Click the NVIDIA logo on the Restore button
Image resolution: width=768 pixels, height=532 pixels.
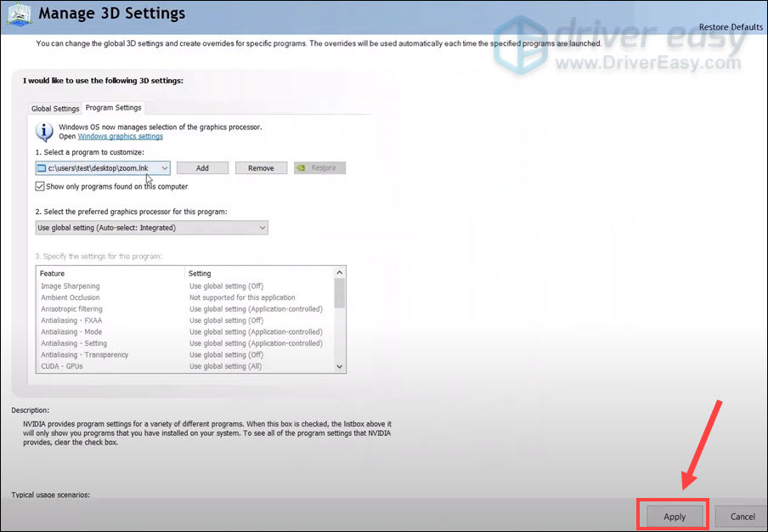tap(302, 167)
